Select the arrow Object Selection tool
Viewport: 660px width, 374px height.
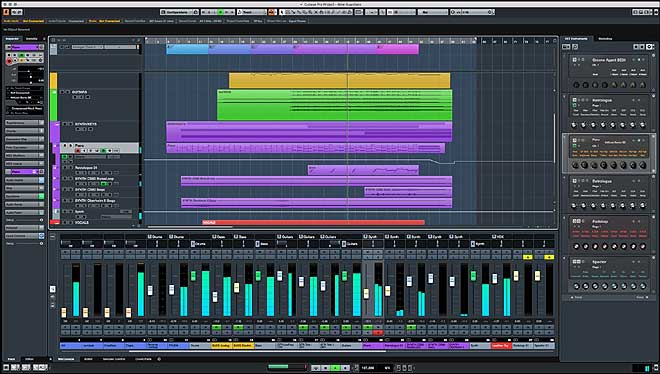[282, 12]
